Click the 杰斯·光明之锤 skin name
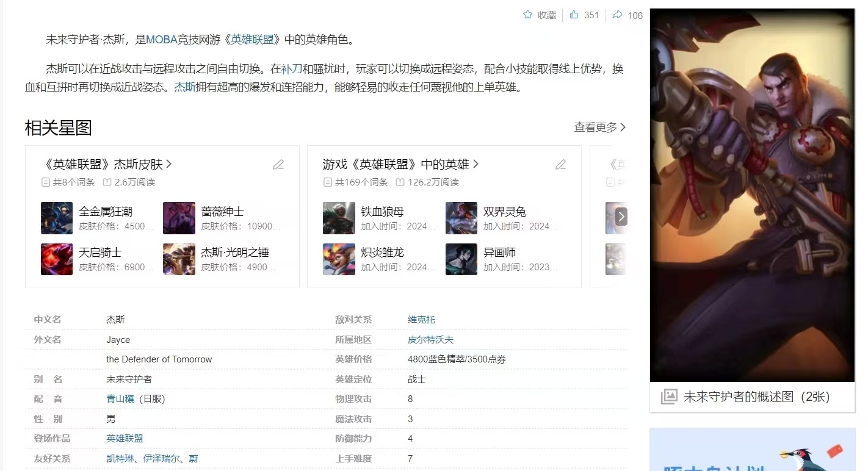Viewport: 868px width, 471px height. [235, 253]
